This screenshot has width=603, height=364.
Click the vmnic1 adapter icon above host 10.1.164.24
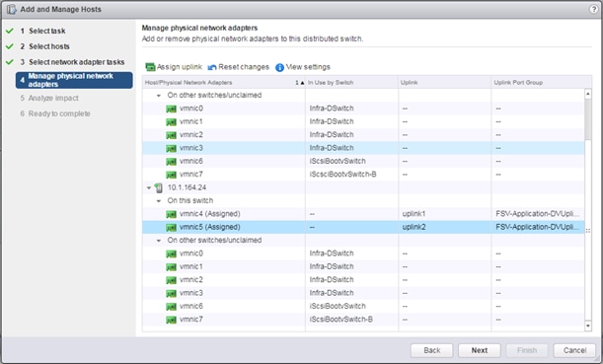coord(171,122)
